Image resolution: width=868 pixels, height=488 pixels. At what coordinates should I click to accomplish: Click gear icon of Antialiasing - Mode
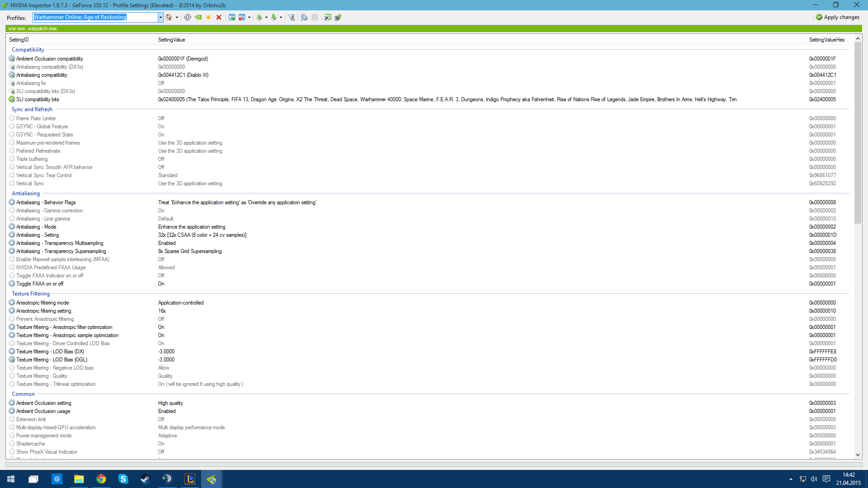[12, 227]
